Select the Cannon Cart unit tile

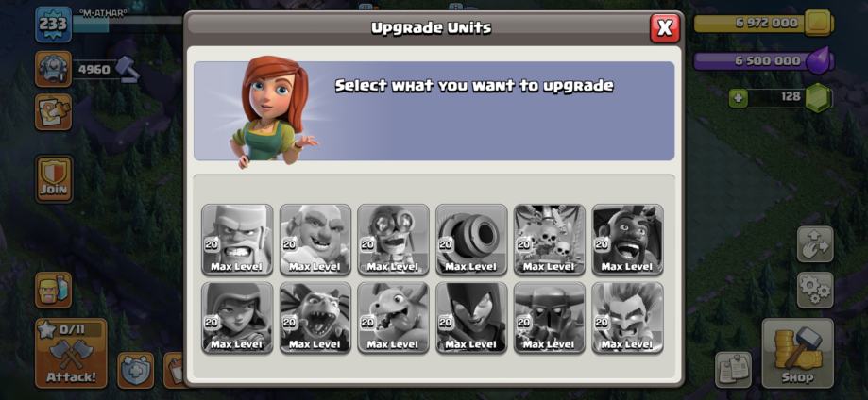click(x=471, y=240)
